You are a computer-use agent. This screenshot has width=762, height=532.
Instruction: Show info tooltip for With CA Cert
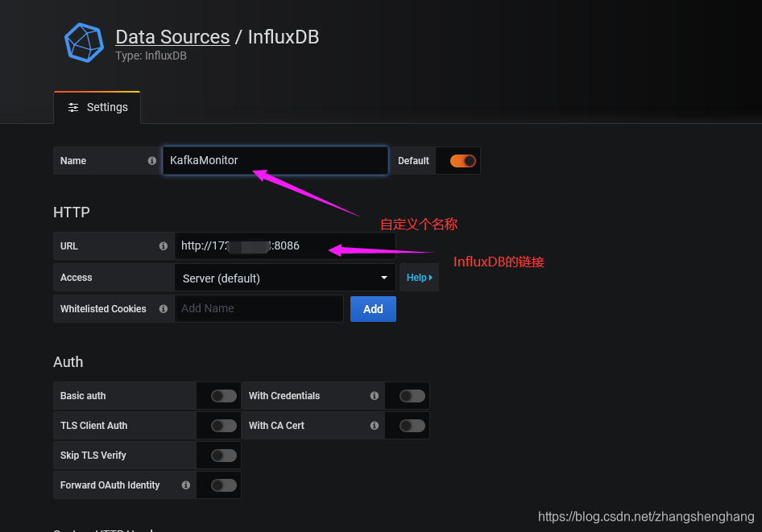coord(375,425)
